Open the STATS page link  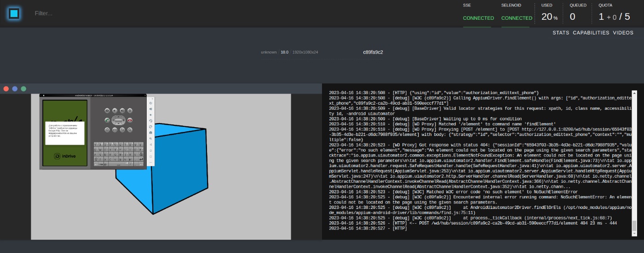(x=561, y=33)
